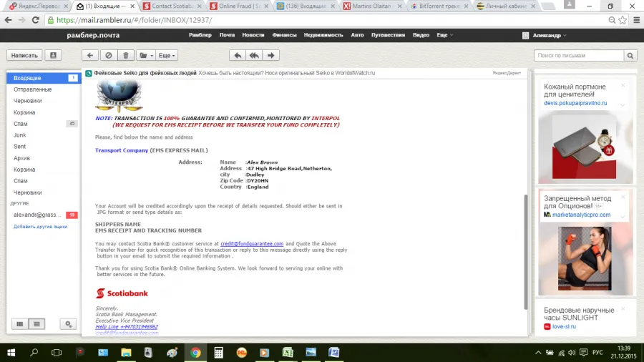
Task: Reply all using the double arrow icon
Action: [x=254, y=55]
